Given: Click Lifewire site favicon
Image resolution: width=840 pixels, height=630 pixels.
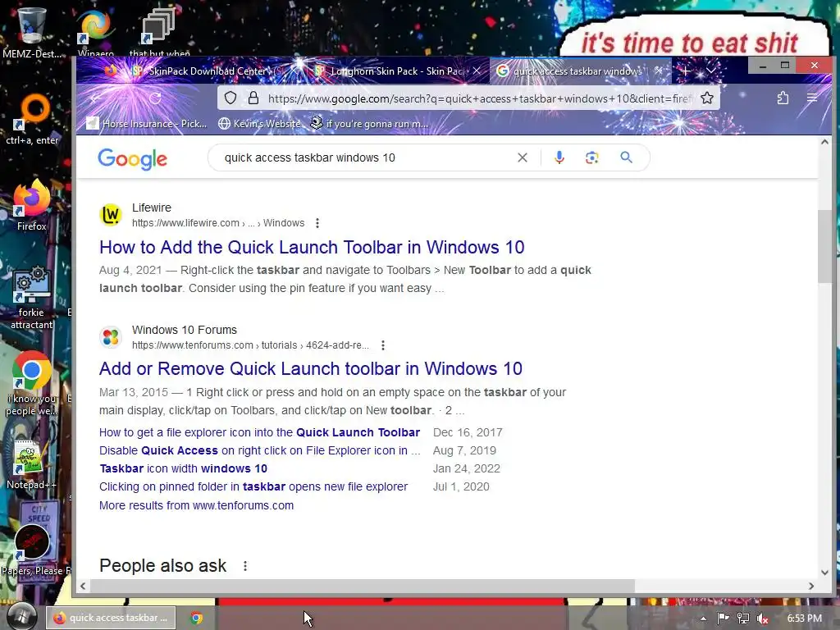Looking at the screenshot, I should [x=111, y=216].
